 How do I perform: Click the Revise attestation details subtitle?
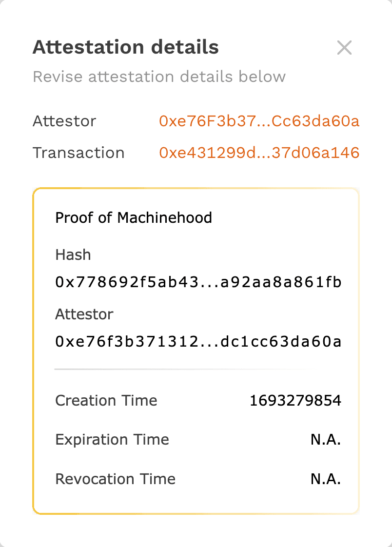(x=159, y=77)
